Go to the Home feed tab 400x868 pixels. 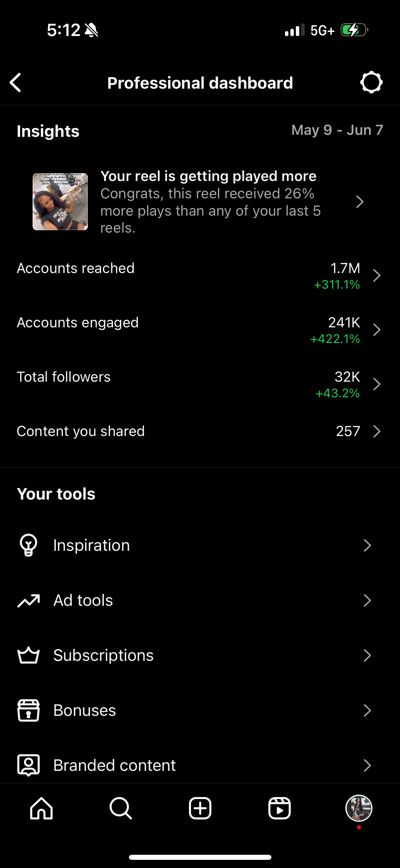coord(41,808)
